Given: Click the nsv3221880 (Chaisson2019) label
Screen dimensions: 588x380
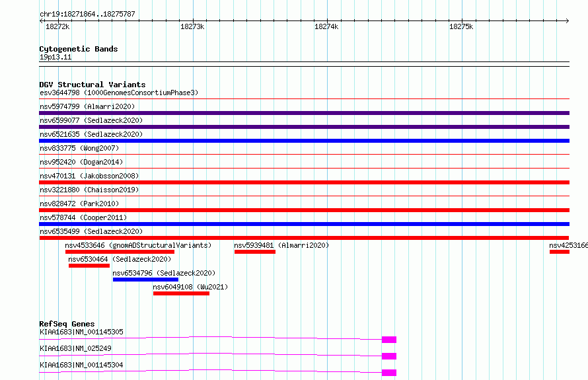Looking at the screenshot, I should coord(89,190).
